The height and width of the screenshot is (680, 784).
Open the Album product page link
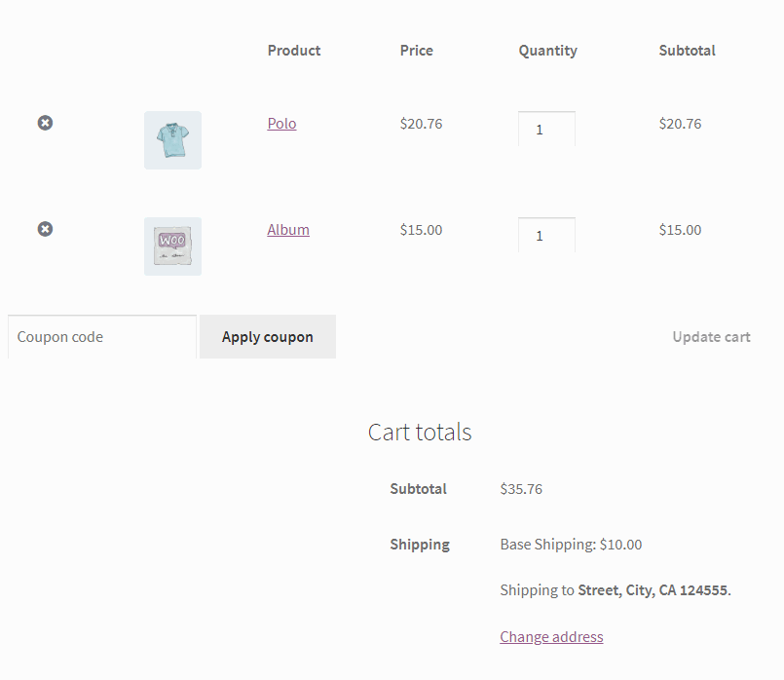[288, 229]
